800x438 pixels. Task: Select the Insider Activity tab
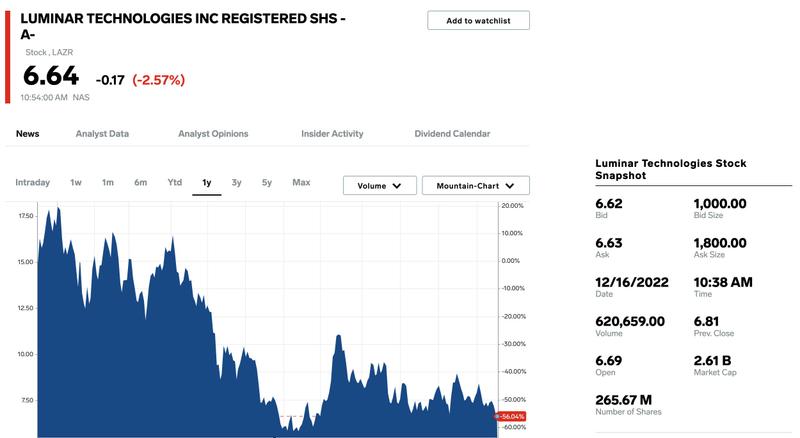pos(332,134)
